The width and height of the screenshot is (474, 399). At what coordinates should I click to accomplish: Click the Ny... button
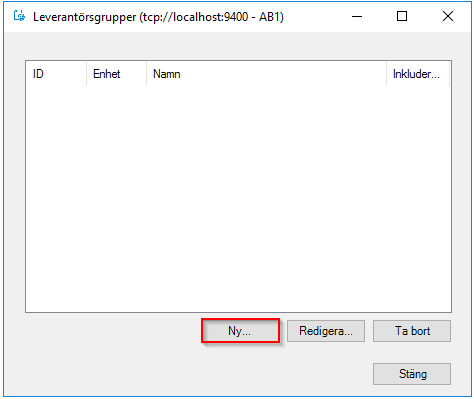point(240,331)
